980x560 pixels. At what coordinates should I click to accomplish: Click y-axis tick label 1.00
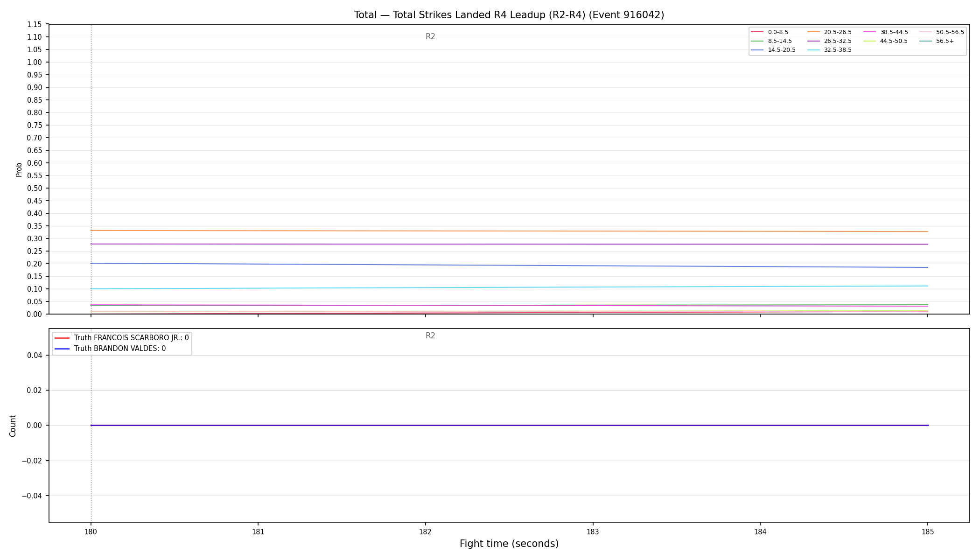(35, 63)
